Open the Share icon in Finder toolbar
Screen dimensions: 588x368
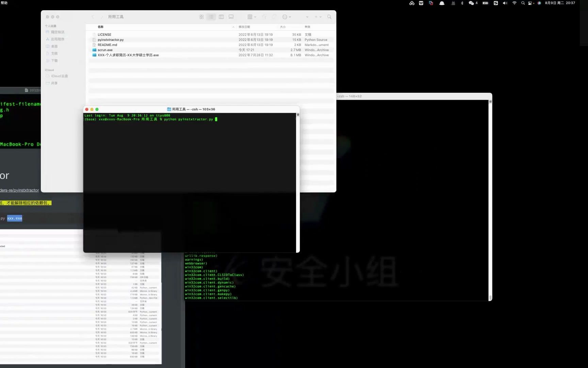264,17
